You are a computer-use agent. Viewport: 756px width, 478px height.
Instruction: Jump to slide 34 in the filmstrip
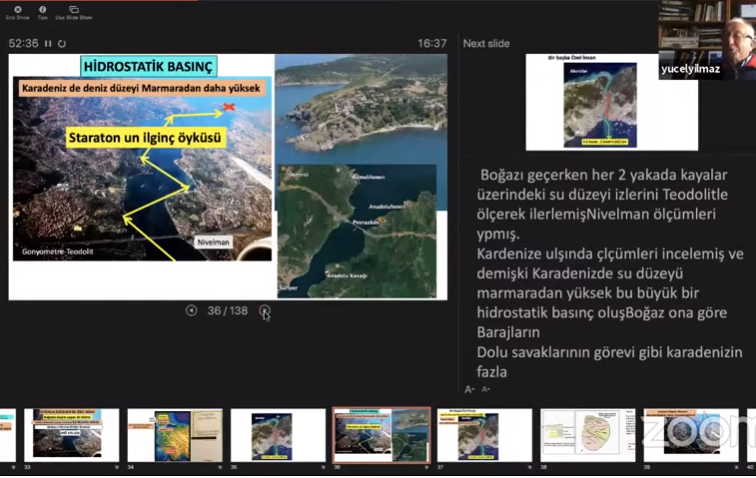(175, 435)
